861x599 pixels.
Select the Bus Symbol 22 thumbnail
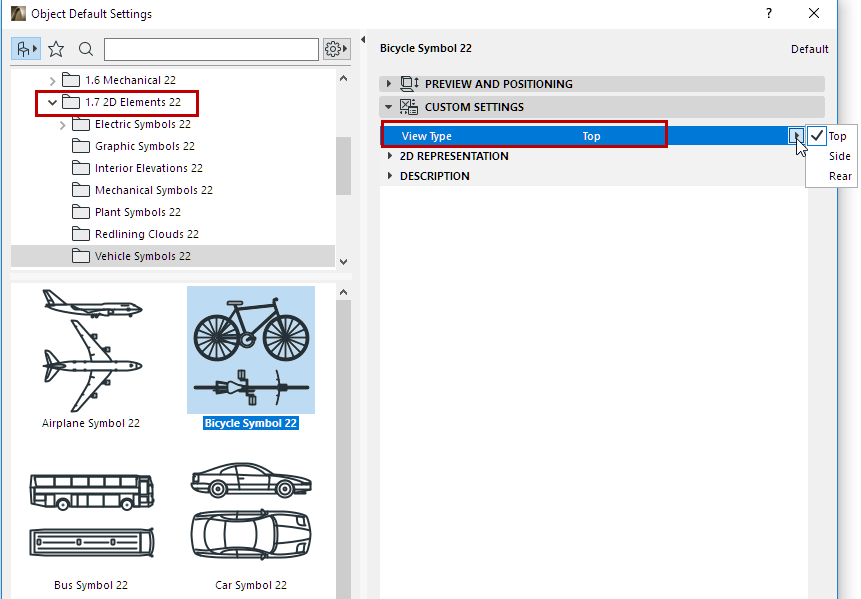(92, 516)
